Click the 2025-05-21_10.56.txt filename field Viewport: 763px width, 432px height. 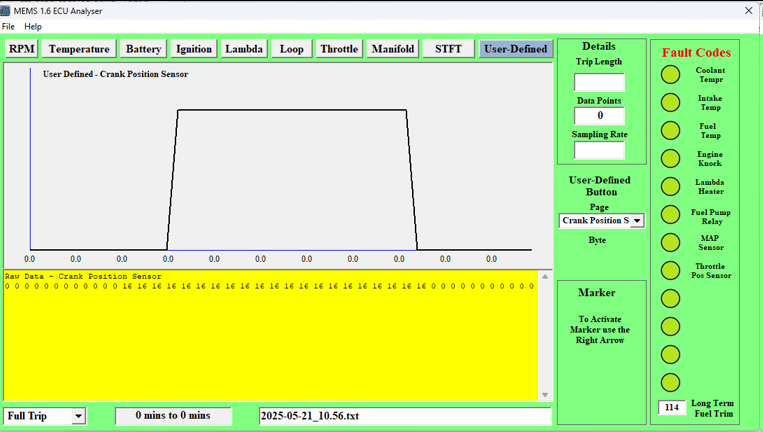pyautogui.click(x=405, y=416)
